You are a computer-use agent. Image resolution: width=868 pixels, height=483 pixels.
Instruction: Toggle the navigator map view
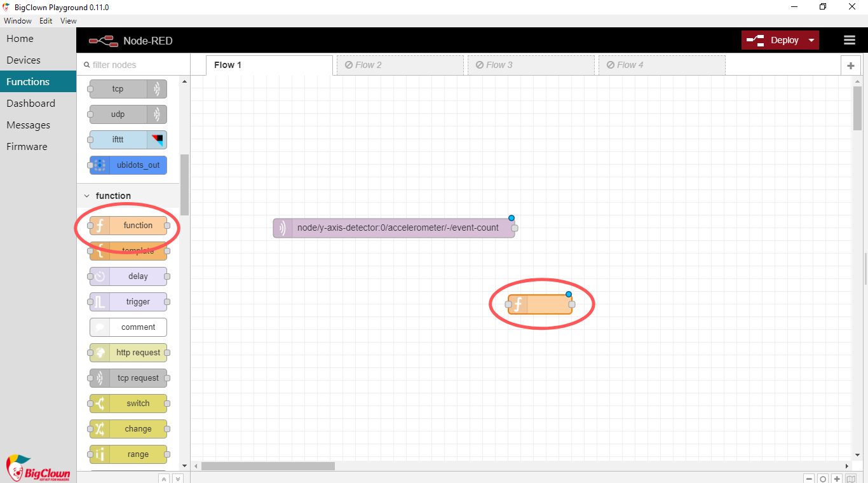pos(851,479)
